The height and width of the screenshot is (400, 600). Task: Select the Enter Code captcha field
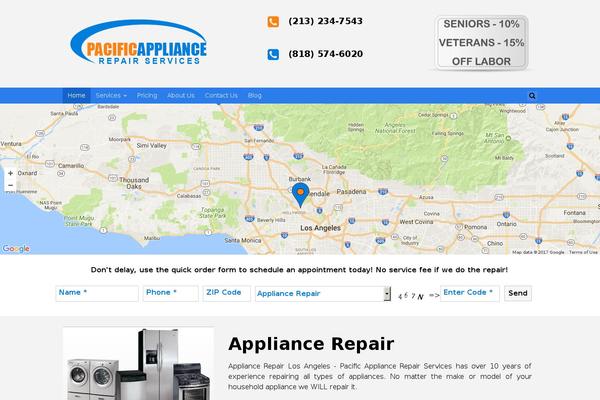coord(470,293)
